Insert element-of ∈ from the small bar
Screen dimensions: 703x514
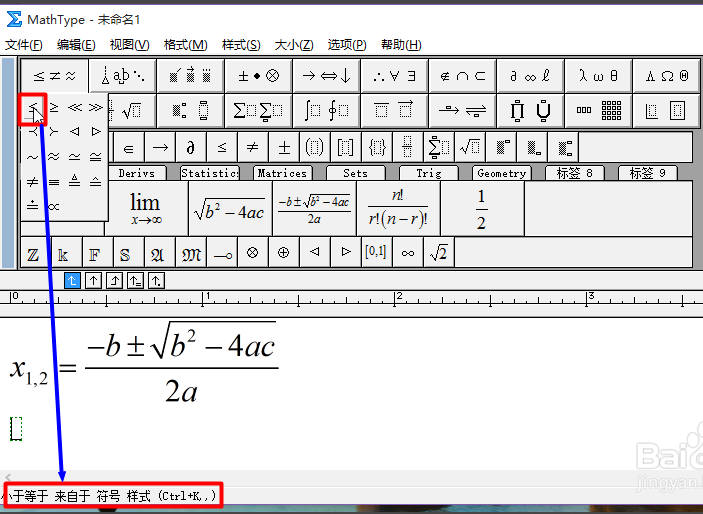coord(128,147)
